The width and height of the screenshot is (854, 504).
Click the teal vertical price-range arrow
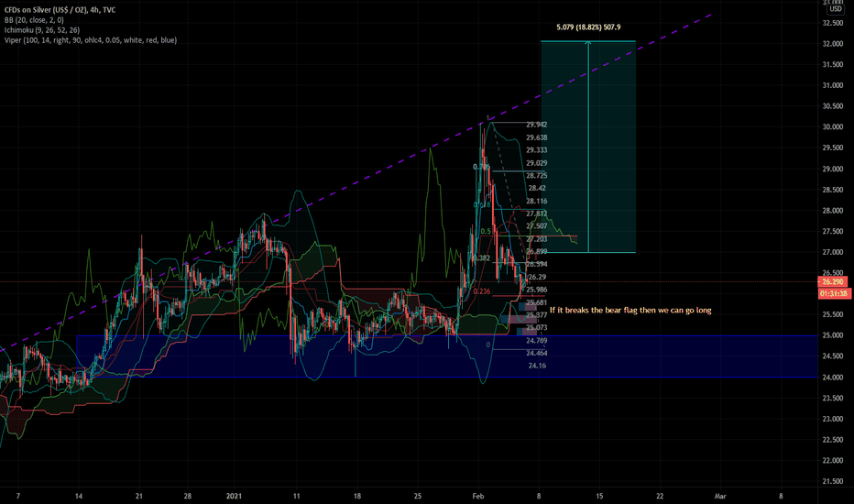point(588,148)
